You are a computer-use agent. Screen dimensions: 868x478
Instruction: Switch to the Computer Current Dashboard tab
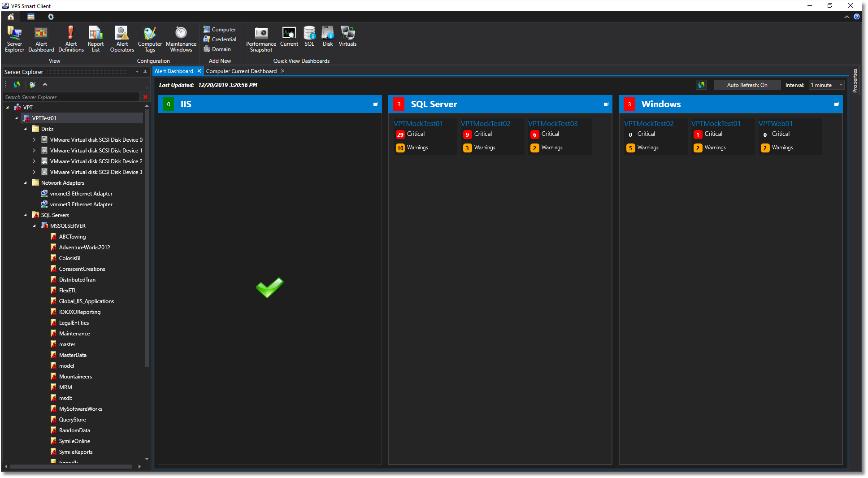(241, 71)
